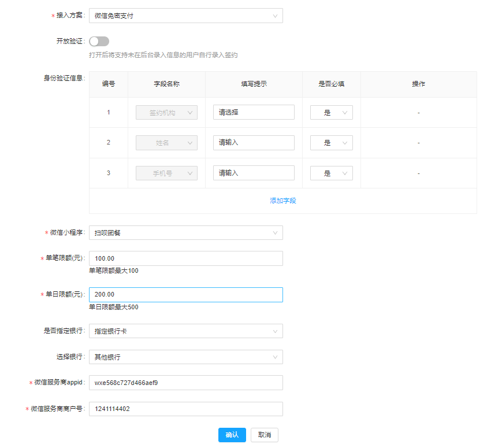Toggle the 开放验证 switch
The image size is (502, 448).
(99, 42)
